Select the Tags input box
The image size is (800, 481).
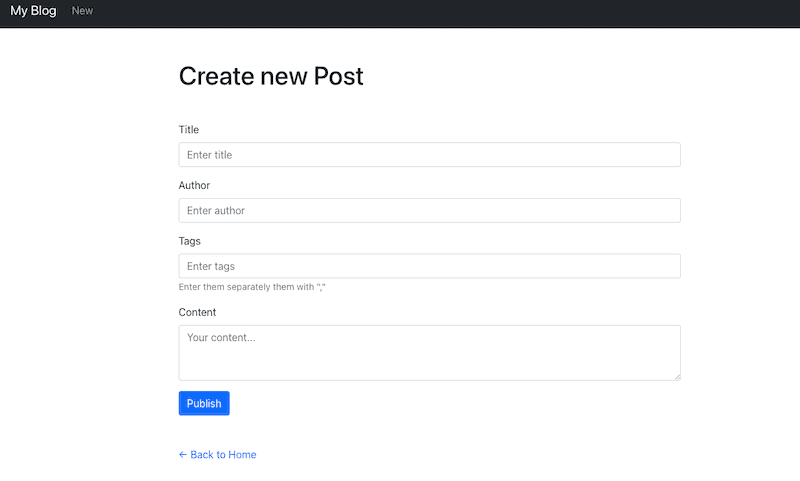point(429,266)
